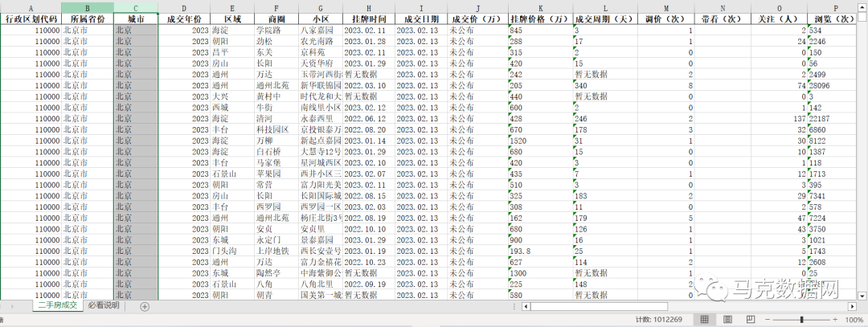
Task: Click the 城市 header cell
Action: (136, 18)
